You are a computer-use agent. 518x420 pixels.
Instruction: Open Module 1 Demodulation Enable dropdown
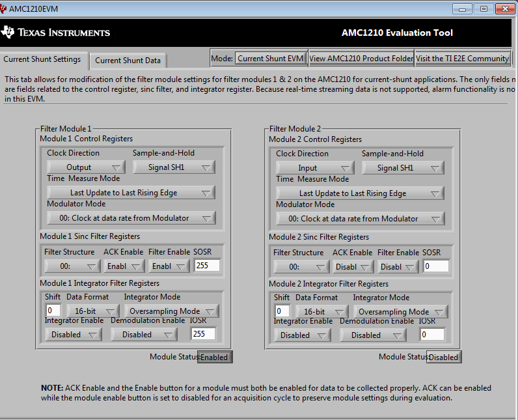point(144,335)
